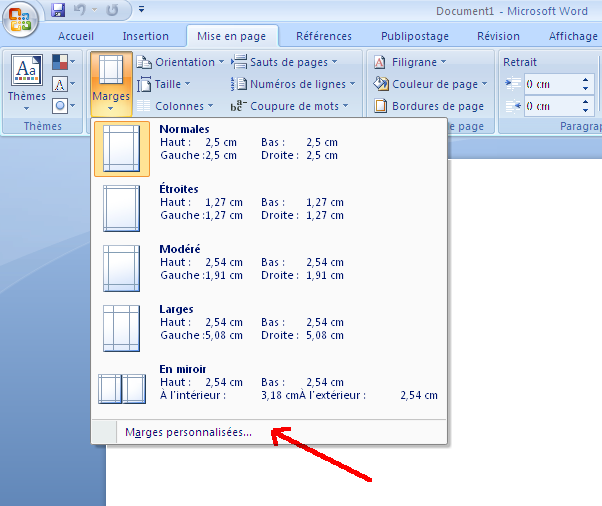This screenshot has height=506, width=602.
Task: Click the left indent icon
Action: pos(513,84)
